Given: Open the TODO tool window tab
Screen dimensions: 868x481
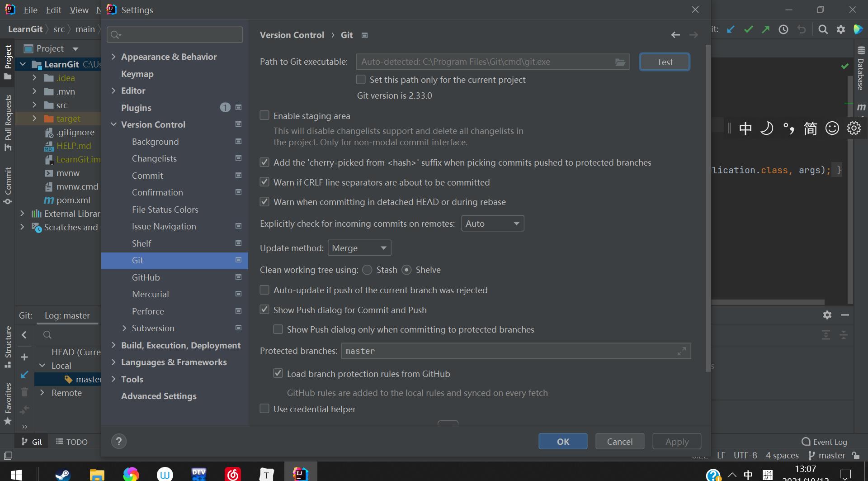Looking at the screenshot, I should coord(71,442).
